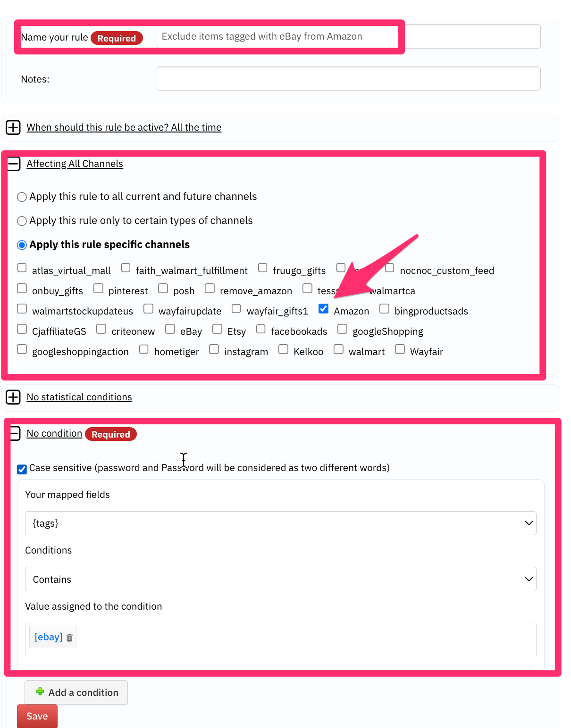Click the 'Affecting All Channels' link
571x728 pixels.
(x=75, y=164)
